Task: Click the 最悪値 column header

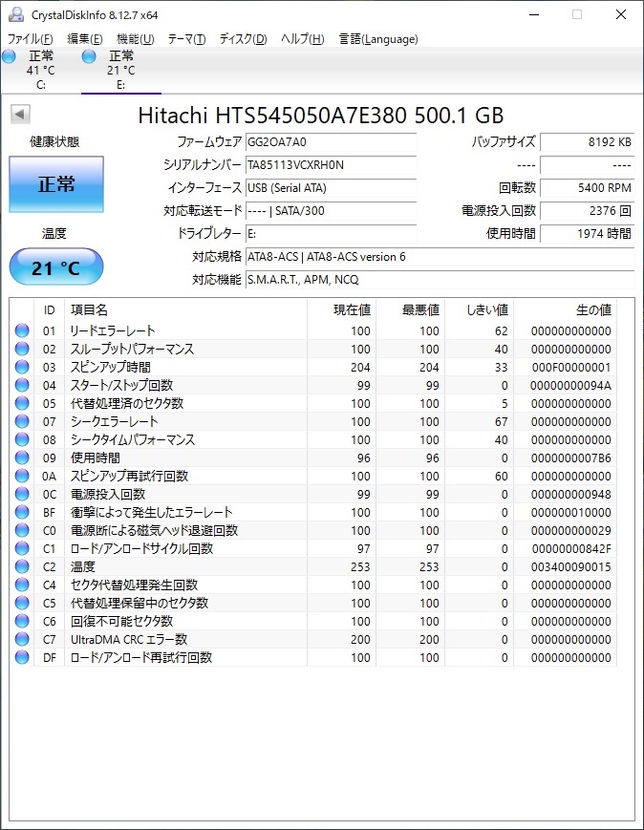Action: pyautogui.click(x=411, y=310)
